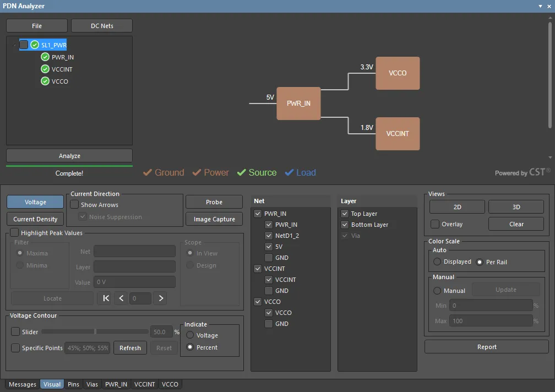Click the VCCINT block in the diagram
The width and height of the screenshot is (555, 392).
click(398, 134)
